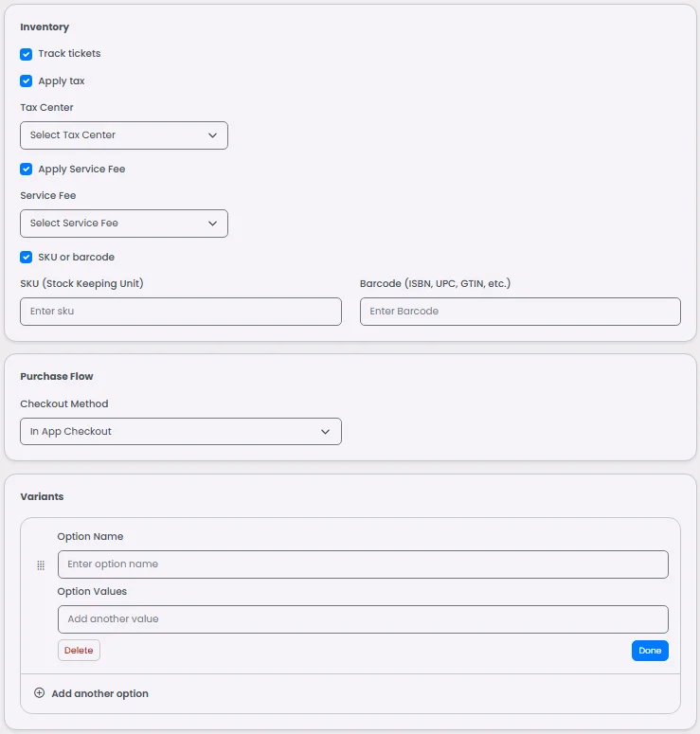Click the Service Fee dropdown chevron
The image size is (700, 734).
click(x=212, y=224)
